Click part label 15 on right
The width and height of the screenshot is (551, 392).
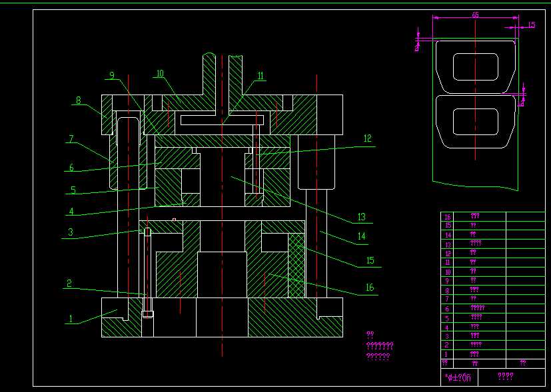click(x=370, y=260)
